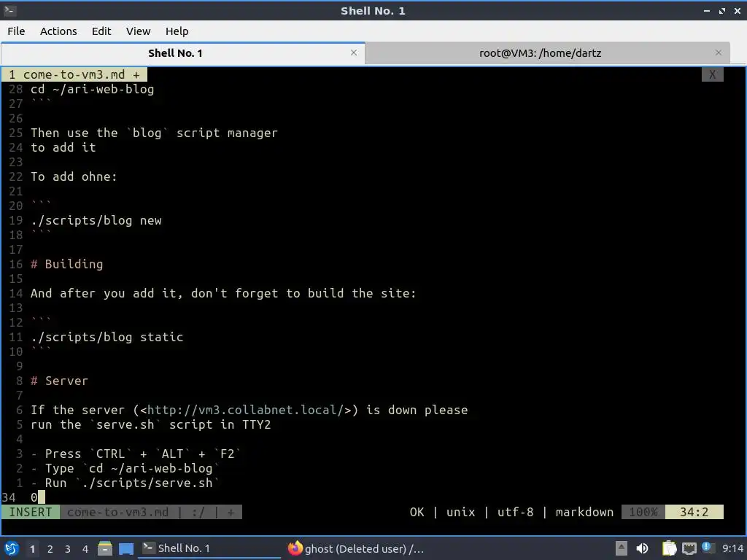Screen dimensions: 747x560
Task: Click the '# Server' heading line
Action: (x=60, y=381)
